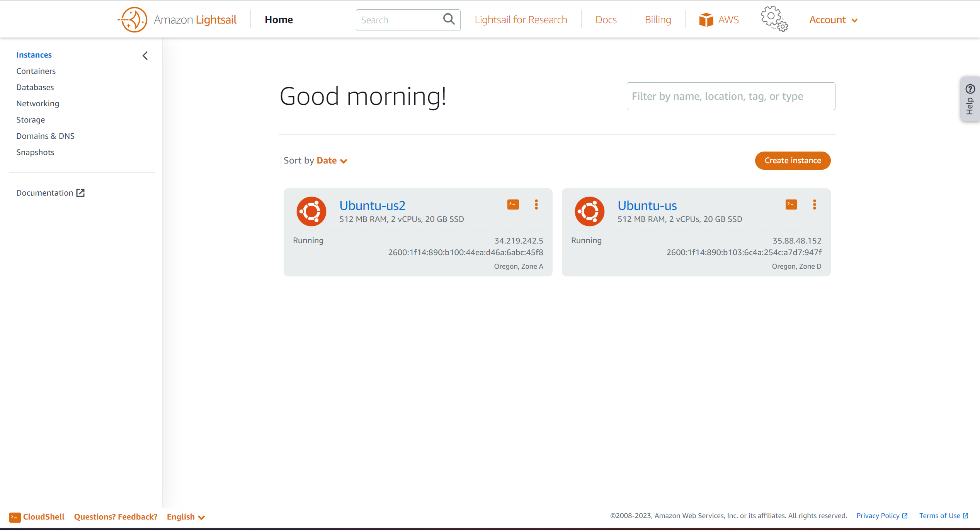The height and width of the screenshot is (530, 980).
Task: Click the Amazon Lightsail logo
Action: tap(133, 20)
